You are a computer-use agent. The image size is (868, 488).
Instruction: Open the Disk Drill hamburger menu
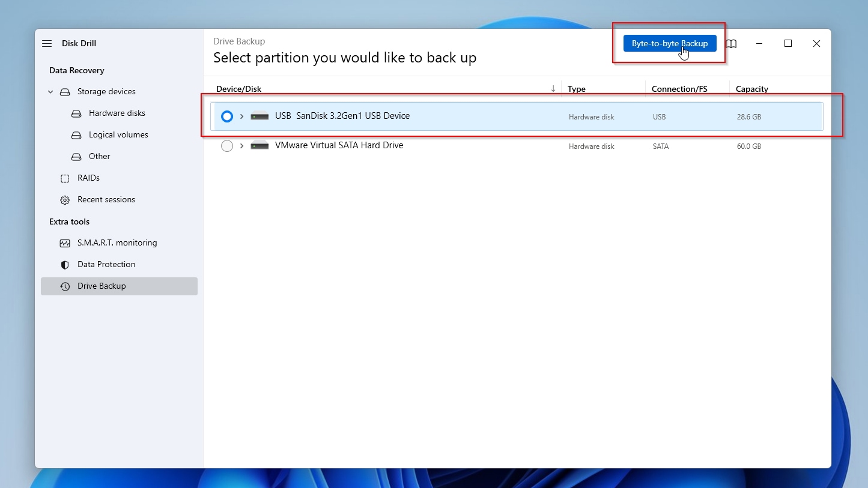(x=47, y=43)
